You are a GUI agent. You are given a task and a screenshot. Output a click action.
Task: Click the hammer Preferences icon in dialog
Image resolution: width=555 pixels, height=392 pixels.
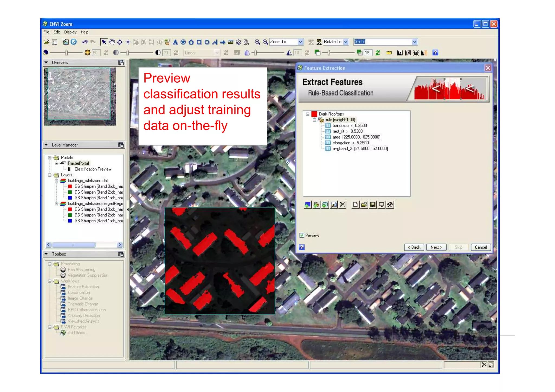[390, 205]
